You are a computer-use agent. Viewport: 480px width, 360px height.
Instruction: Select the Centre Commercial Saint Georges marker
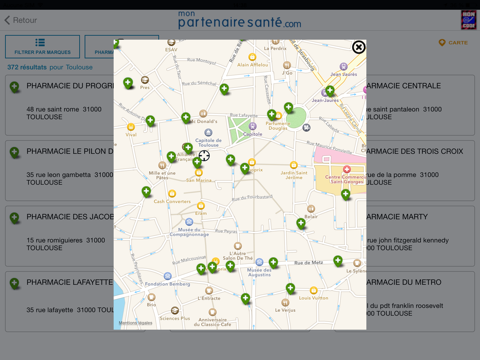347,169
